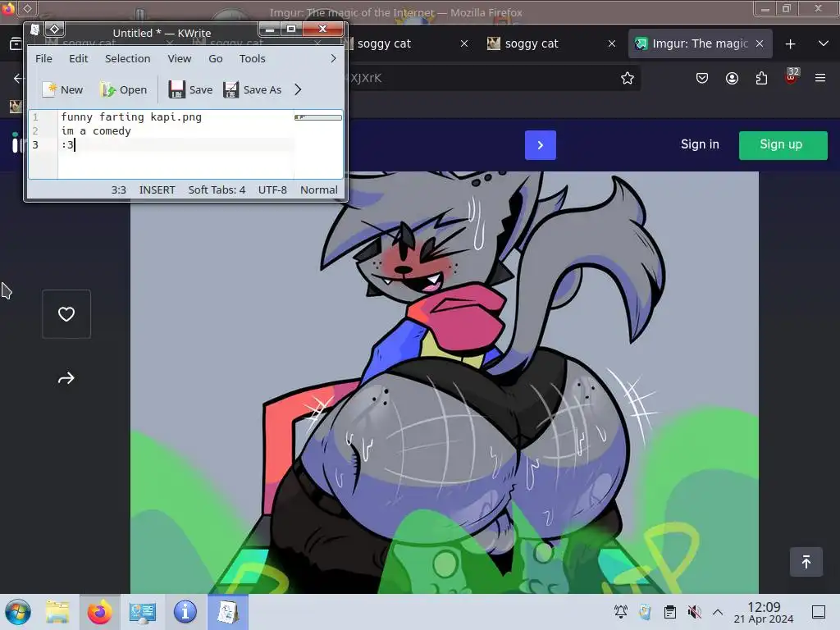
Task: Open the Normal highlighting mode dropdown
Action: pyautogui.click(x=319, y=189)
